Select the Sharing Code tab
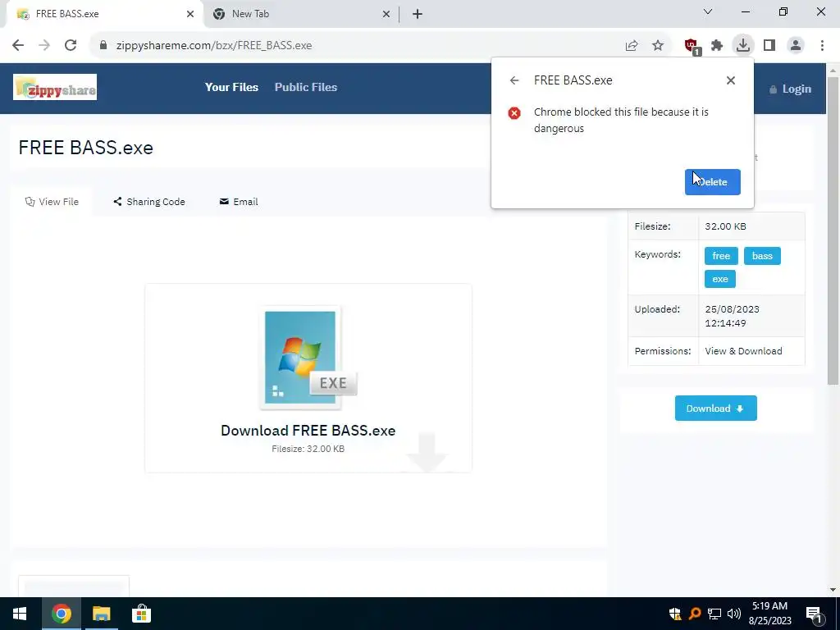This screenshot has height=630, width=840. (x=149, y=202)
